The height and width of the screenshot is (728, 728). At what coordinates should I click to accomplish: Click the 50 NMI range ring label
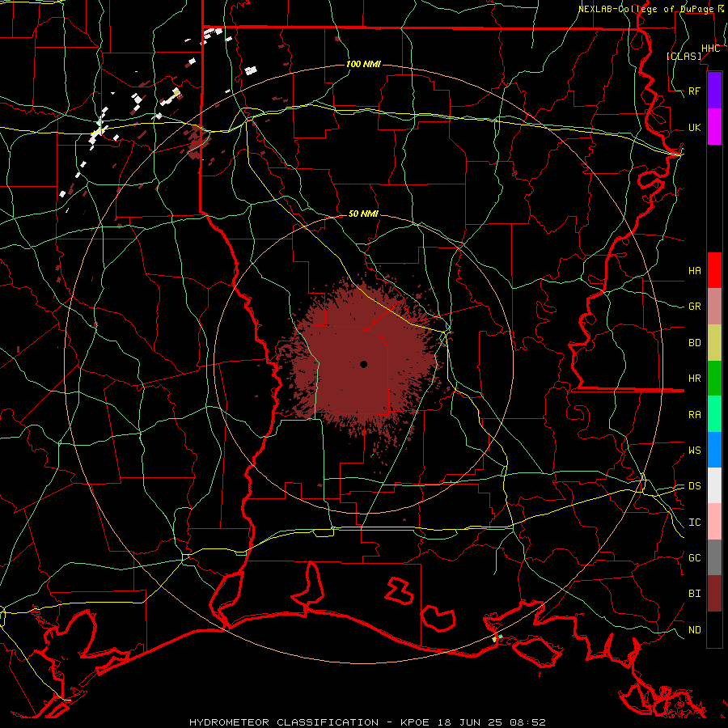click(363, 214)
